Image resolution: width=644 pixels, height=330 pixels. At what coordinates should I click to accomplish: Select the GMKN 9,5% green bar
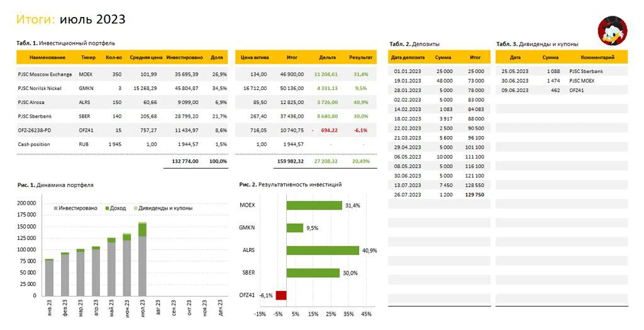295,228
